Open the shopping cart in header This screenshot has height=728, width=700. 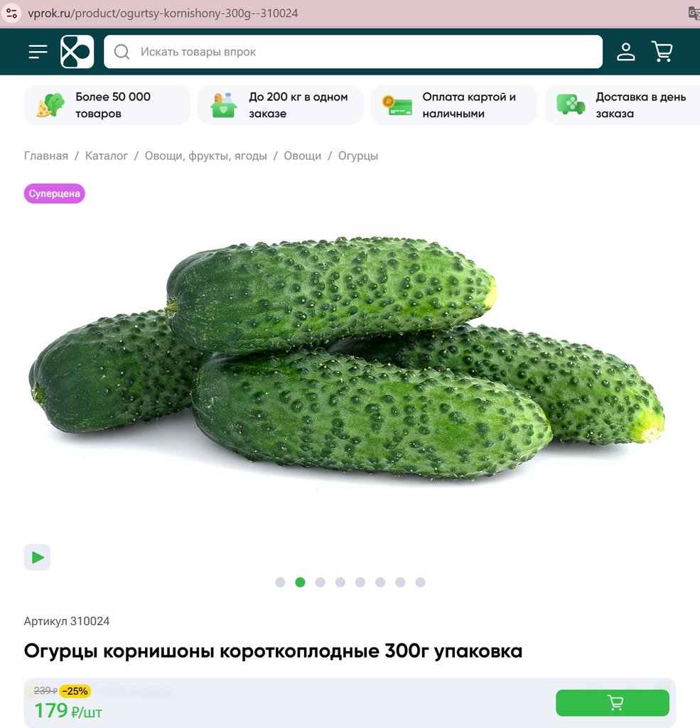pos(662,51)
